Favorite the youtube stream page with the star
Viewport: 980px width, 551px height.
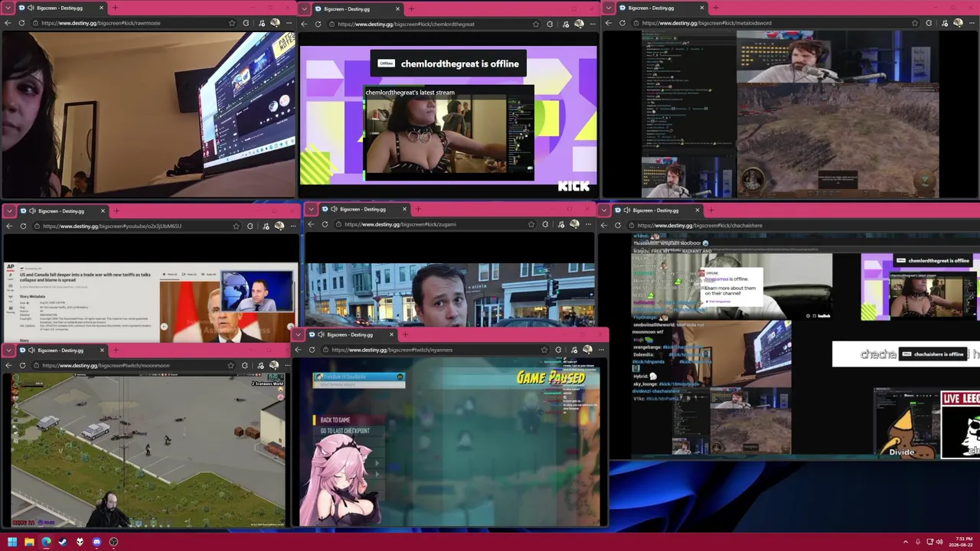236,226
